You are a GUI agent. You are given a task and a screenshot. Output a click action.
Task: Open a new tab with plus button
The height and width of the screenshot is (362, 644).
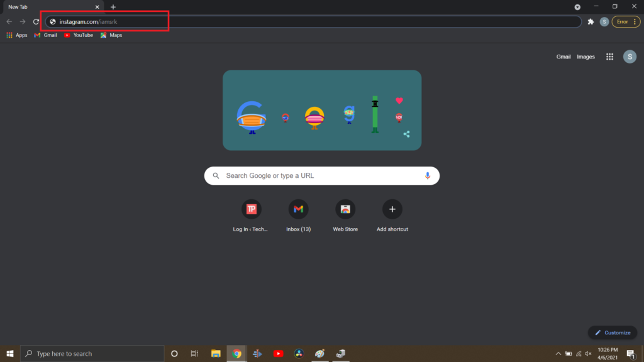tap(113, 7)
